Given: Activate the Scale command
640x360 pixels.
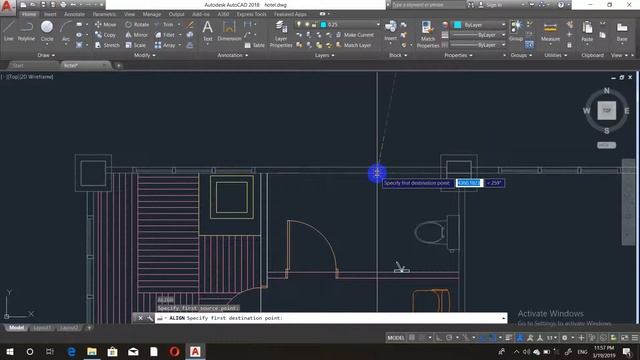Looking at the screenshot, I should [136, 45].
